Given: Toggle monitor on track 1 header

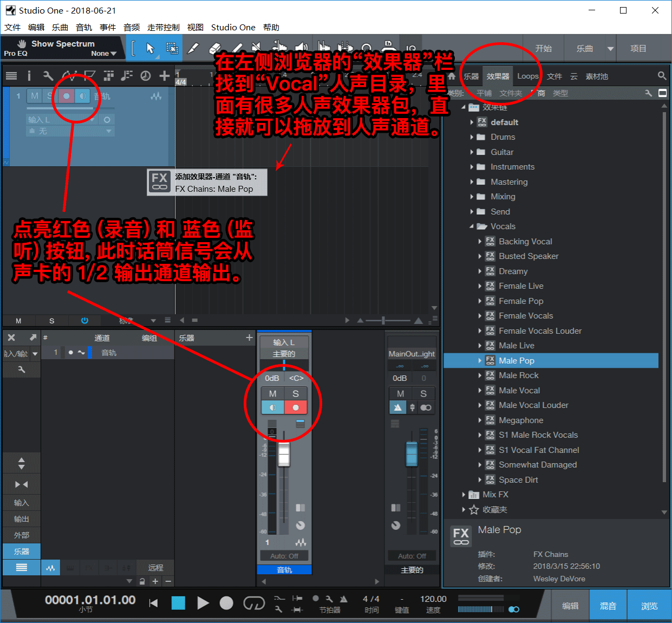Looking at the screenshot, I should tap(82, 96).
